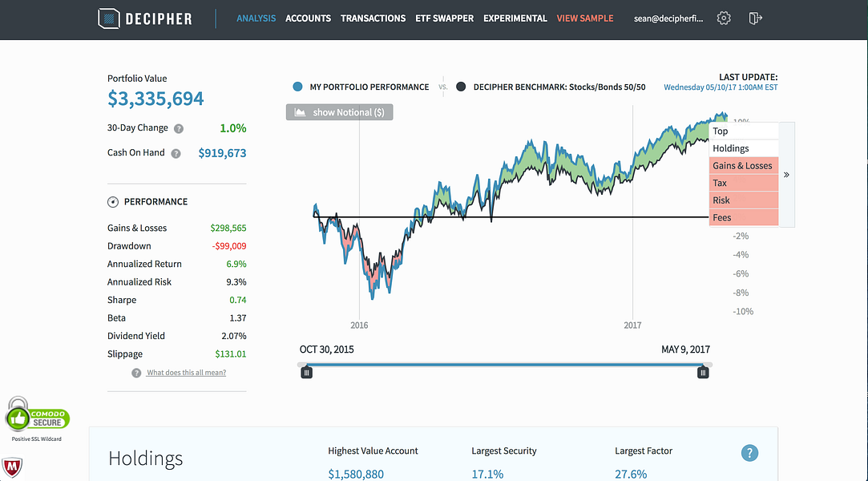Image resolution: width=868 pixels, height=481 pixels.
Task: Jump to Tax section
Action: [744, 183]
